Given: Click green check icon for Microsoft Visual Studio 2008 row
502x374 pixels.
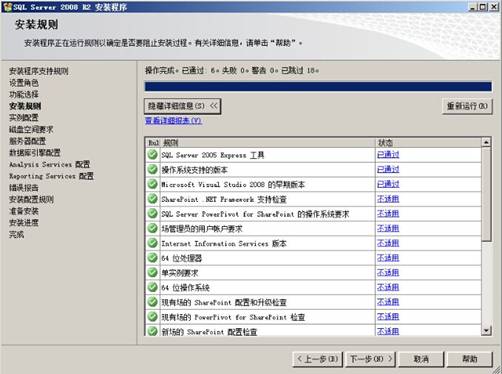Looking at the screenshot, I should [x=153, y=184].
